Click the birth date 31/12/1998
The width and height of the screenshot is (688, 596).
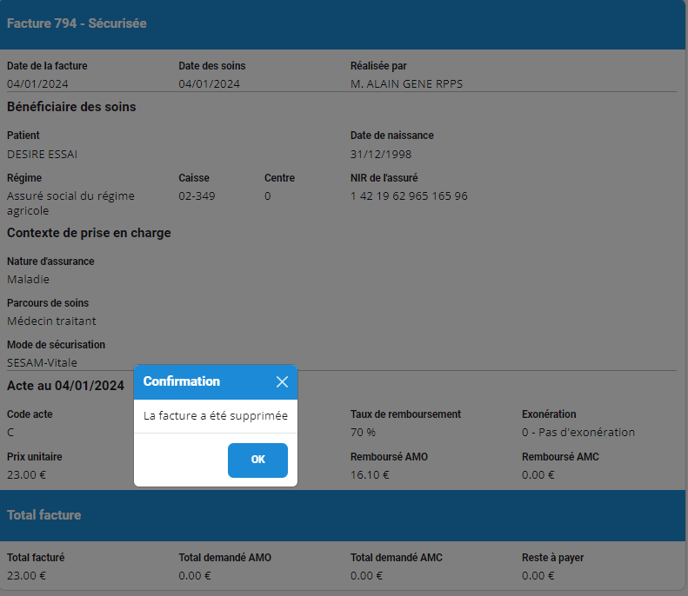point(380,154)
